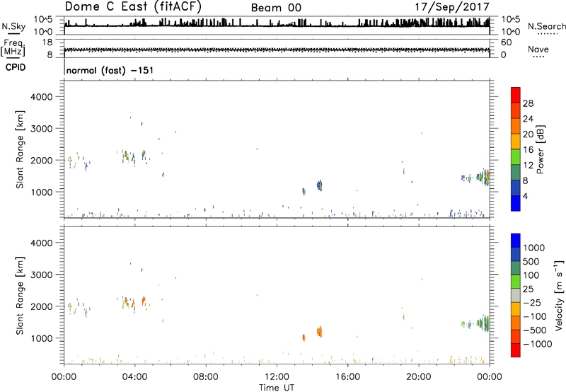Click the "12:00" time tick label
This screenshot has height=392, width=566.
[277, 377]
